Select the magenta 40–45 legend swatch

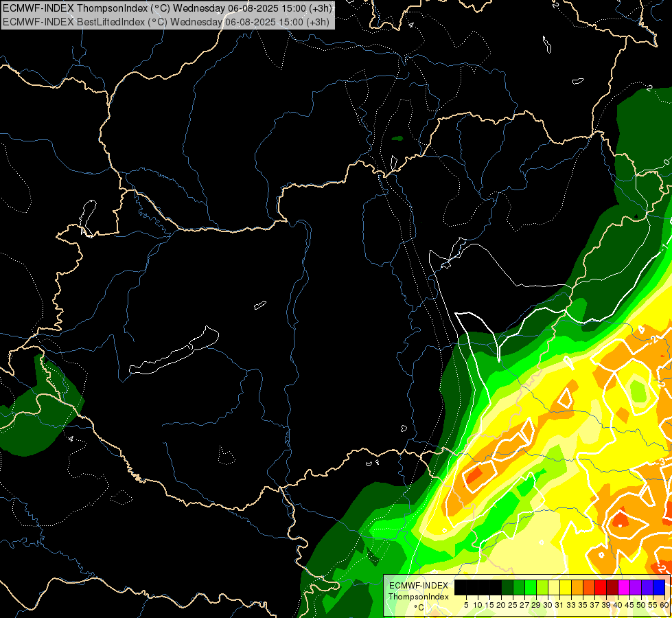click(x=624, y=587)
